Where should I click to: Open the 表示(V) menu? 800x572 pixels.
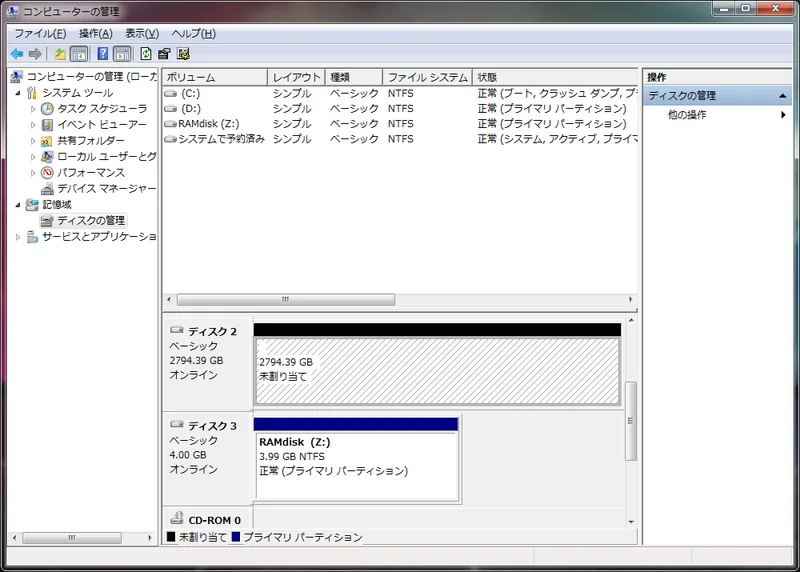pyautogui.click(x=142, y=34)
